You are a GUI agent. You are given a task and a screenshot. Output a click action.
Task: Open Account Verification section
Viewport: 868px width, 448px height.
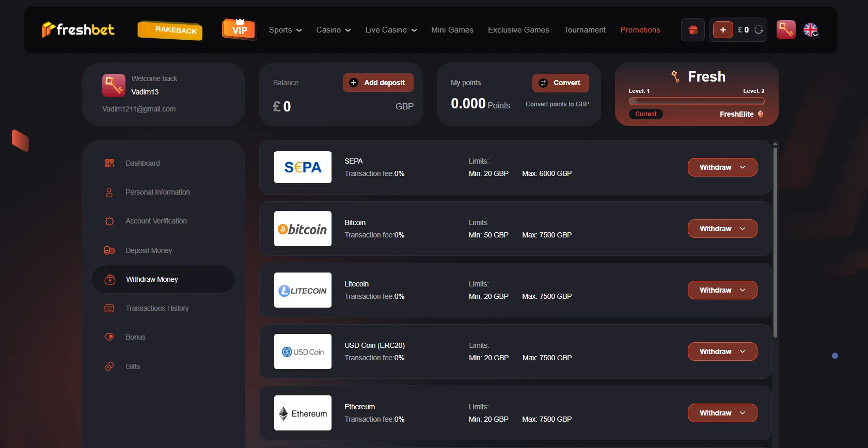(163, 221)
